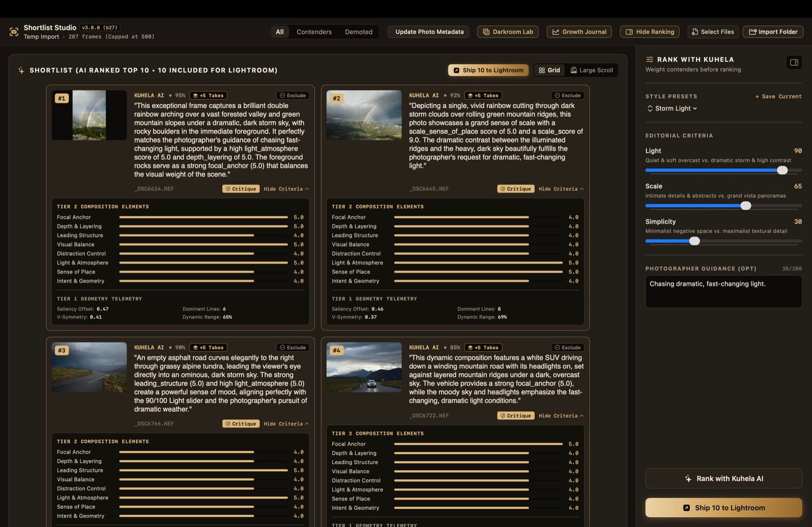The image size is (812, 527).
Task: Open Darkroom Lab
Action: pyautogui.click(x=508, y=32)
